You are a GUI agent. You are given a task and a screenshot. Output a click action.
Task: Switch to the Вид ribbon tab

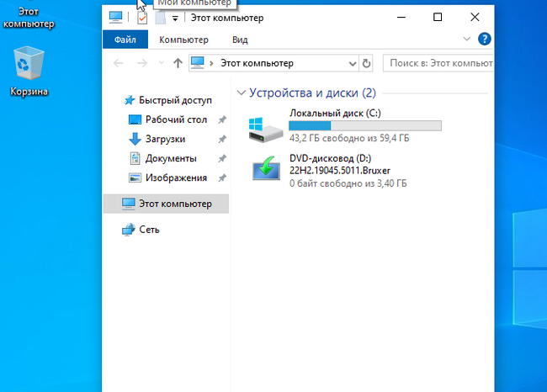point(240,40)
